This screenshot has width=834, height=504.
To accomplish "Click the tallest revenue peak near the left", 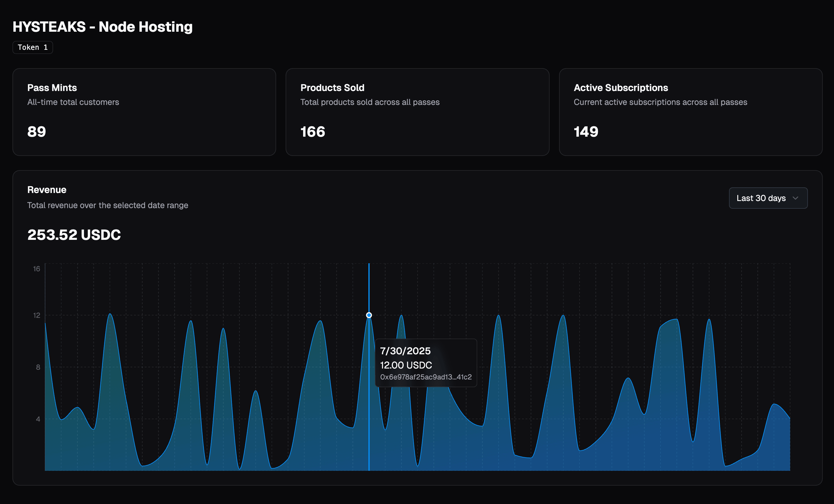I will [110, 315].
